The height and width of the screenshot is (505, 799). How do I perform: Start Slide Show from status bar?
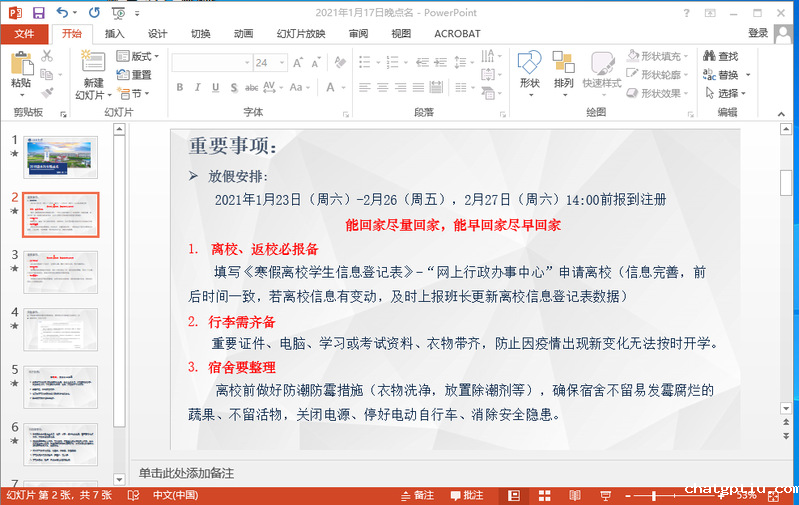(x=605, y=495)
